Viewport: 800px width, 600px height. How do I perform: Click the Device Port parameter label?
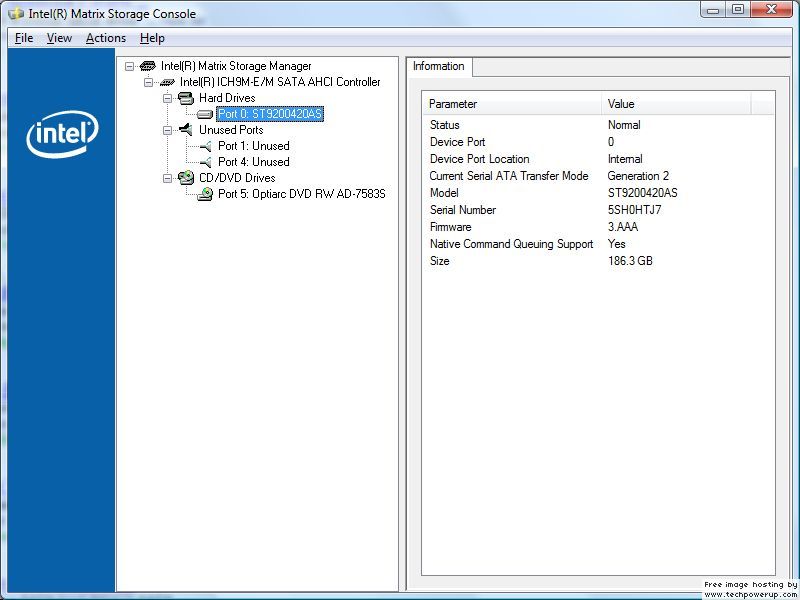click(x=457, y=142)
